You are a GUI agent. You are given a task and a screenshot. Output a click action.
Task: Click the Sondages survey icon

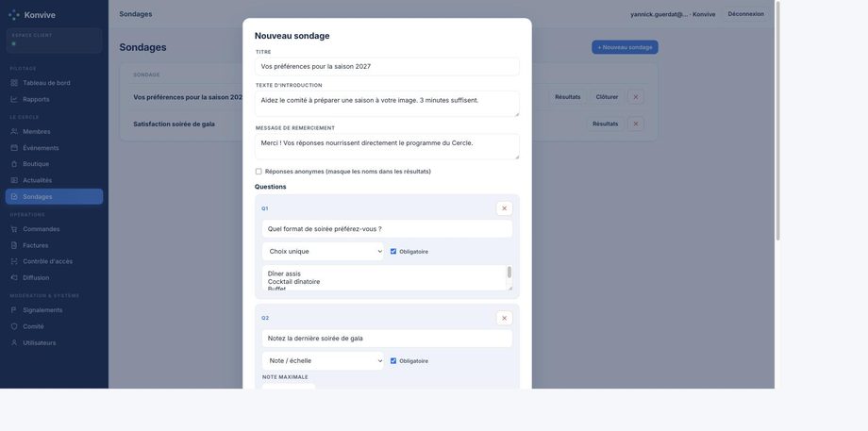14,197
